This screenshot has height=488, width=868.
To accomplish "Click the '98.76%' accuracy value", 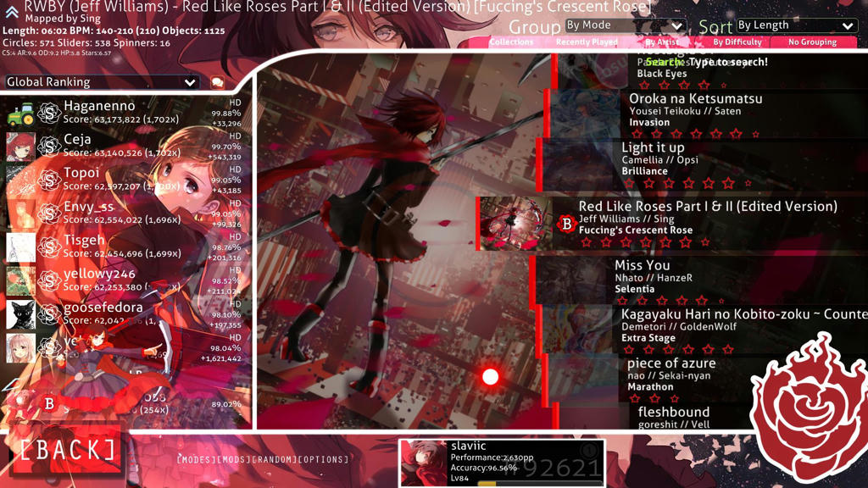I will [x=225, y=247].
